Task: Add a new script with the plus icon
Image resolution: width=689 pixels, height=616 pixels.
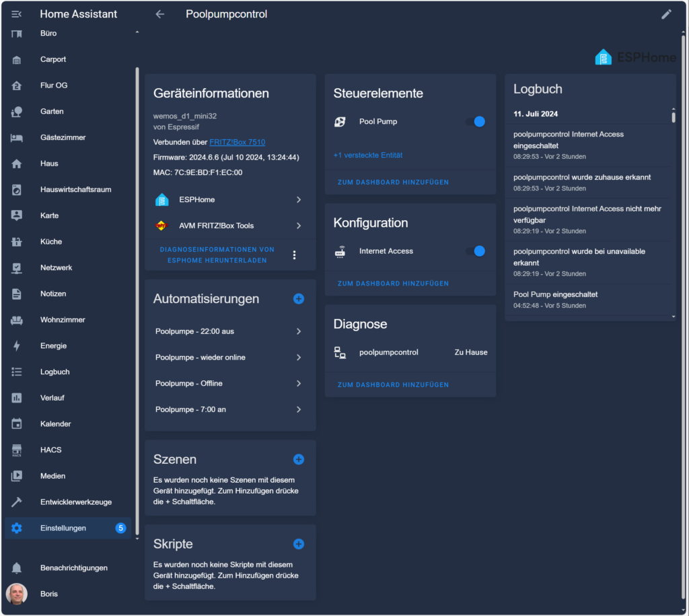Action: [x=299, y=544]
